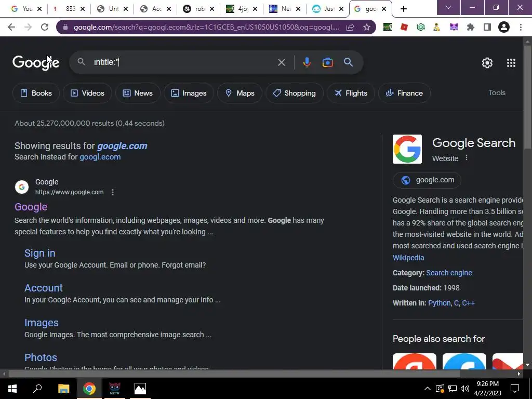This screenshot has width=532, height=399.
Task: Click google.com chip in knowledge panel
Action: pyautogui.click(x=427, y=180)
